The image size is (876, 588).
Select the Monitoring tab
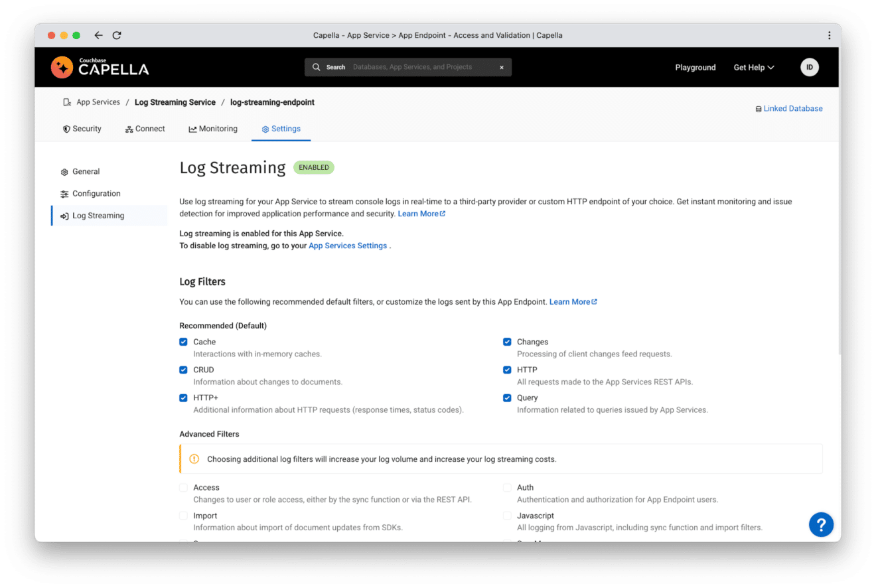212,129
